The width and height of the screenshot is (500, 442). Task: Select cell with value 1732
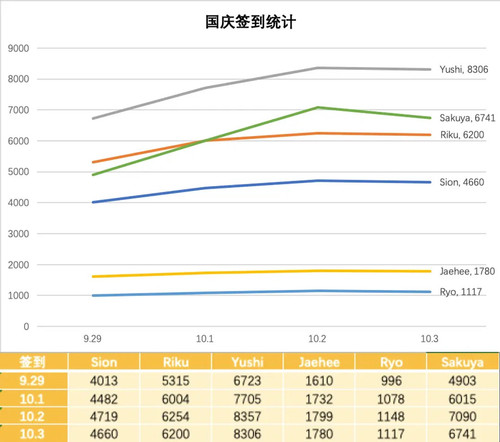[x=319, y=399]
